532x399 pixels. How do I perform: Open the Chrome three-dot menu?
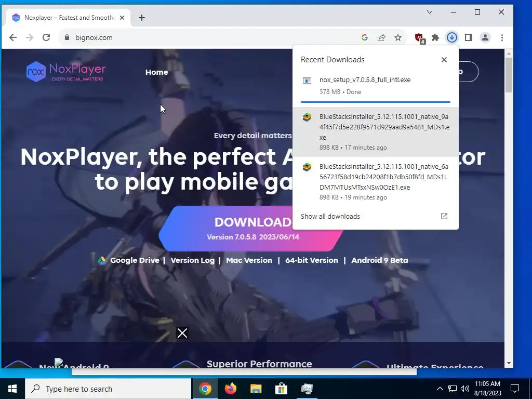click(x=502, y=37)
